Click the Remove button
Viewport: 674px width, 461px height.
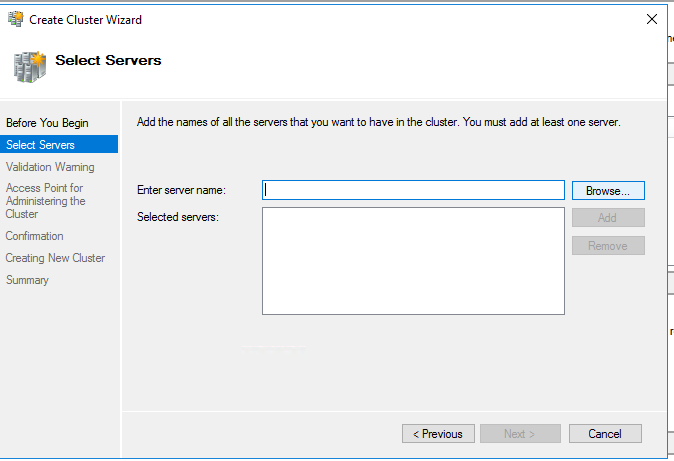point(608,246)
